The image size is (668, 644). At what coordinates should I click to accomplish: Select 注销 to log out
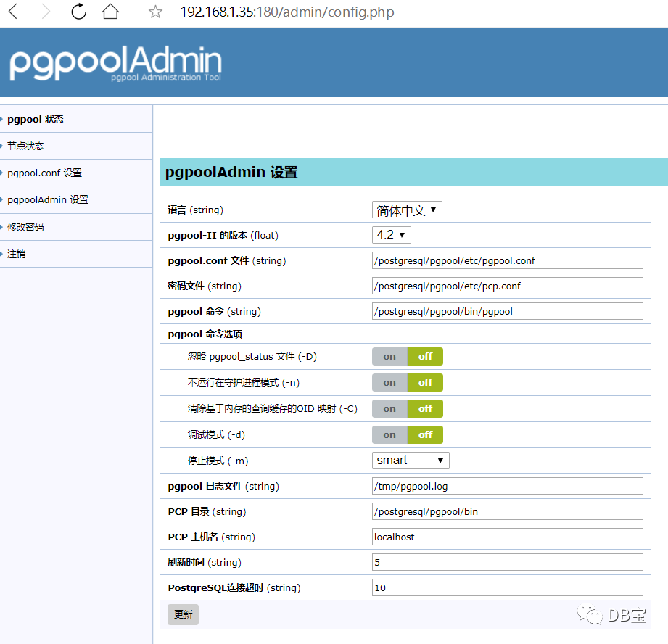(16, 255)
